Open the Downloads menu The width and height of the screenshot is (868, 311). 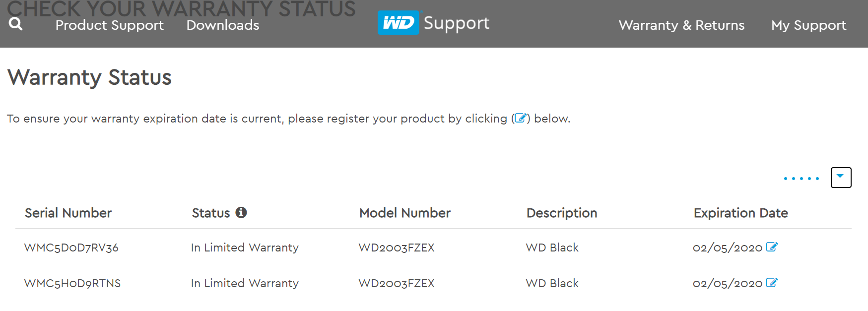223,25
